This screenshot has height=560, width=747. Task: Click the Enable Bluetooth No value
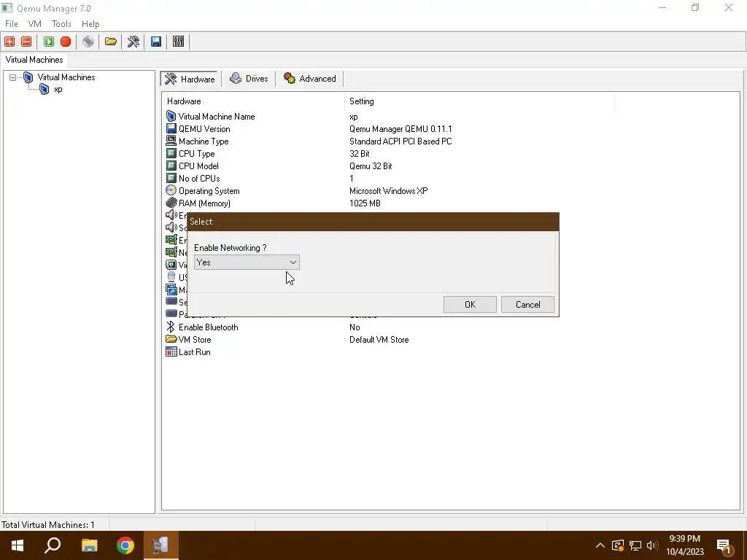coord(355,327)
